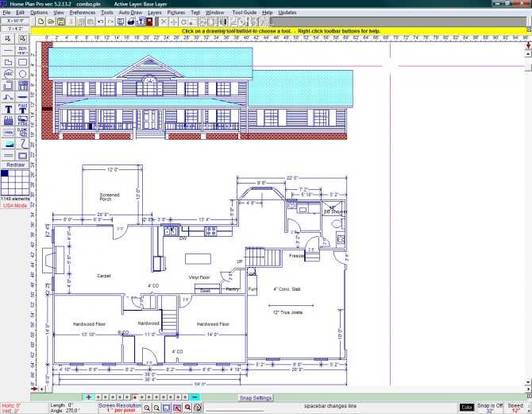Click the zoom-out magnifier in status bar
This screenshot has height=414, width=532.
pyautogui.click(x=156, y=408)
